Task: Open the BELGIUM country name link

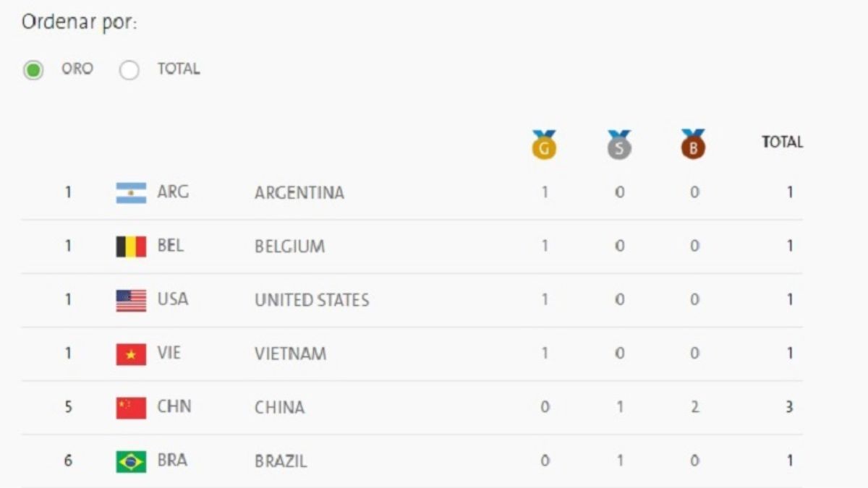Action: 289,247
